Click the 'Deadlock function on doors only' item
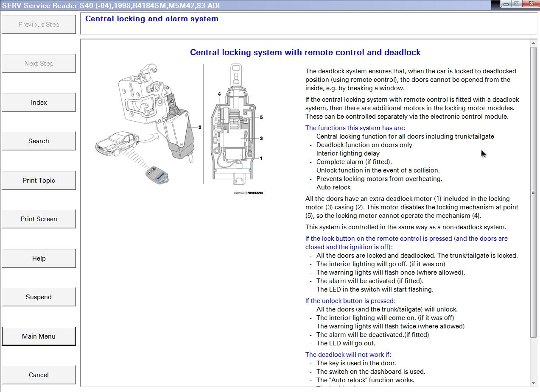Image resolution: width=540 pixels, height=392 pixels. 364,145
